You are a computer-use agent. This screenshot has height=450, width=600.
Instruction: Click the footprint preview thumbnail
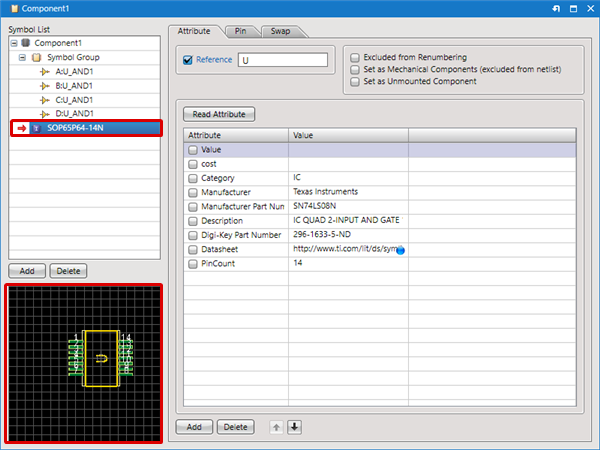click(84, 364)
